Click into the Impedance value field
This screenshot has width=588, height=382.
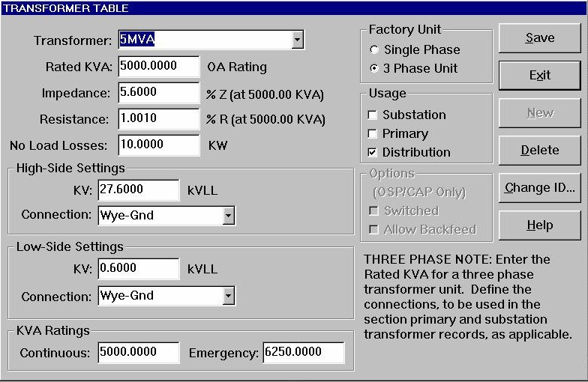(158, 93)
